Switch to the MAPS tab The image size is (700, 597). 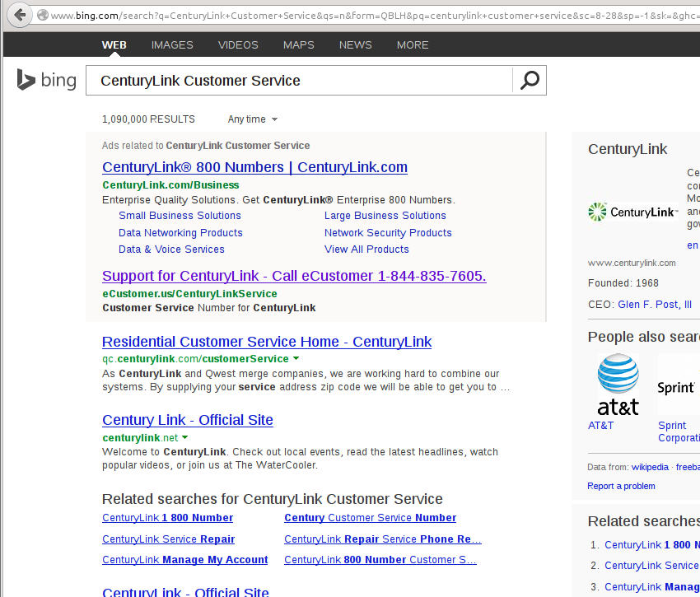(x=299, y=45)
